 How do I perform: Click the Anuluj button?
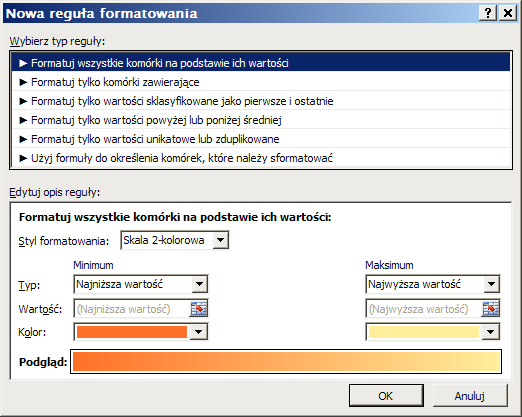[470, 396]
